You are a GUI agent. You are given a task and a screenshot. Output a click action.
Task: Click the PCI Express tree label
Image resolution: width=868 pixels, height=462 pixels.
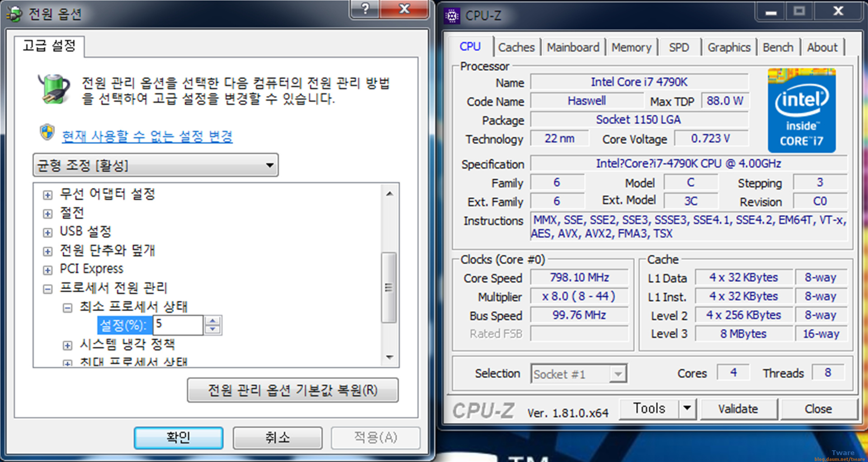tap(92, 269)
